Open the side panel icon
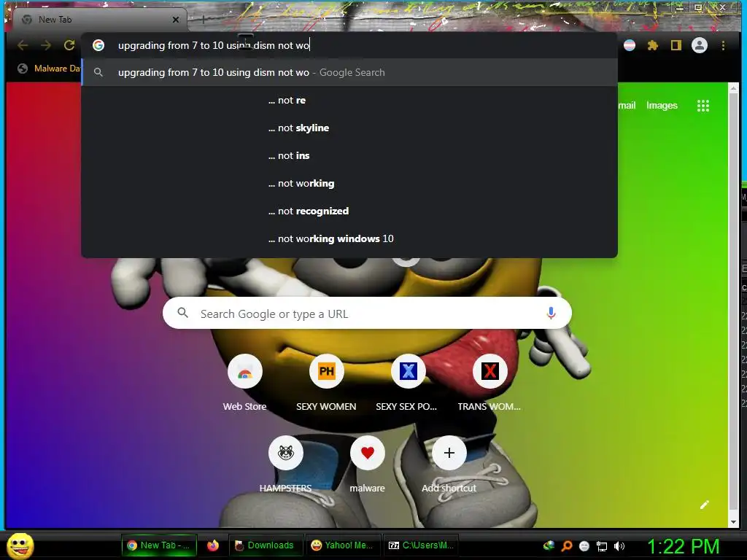 tap(676, 45)
